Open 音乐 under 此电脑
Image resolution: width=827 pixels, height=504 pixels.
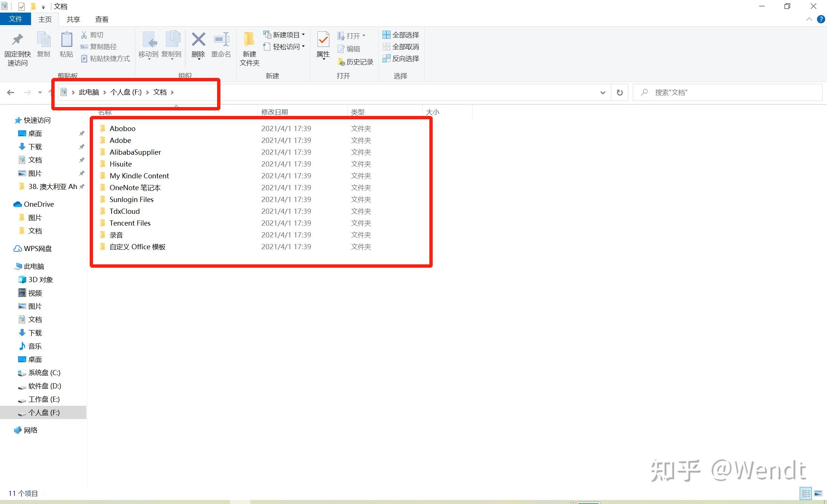pos(35,346)
